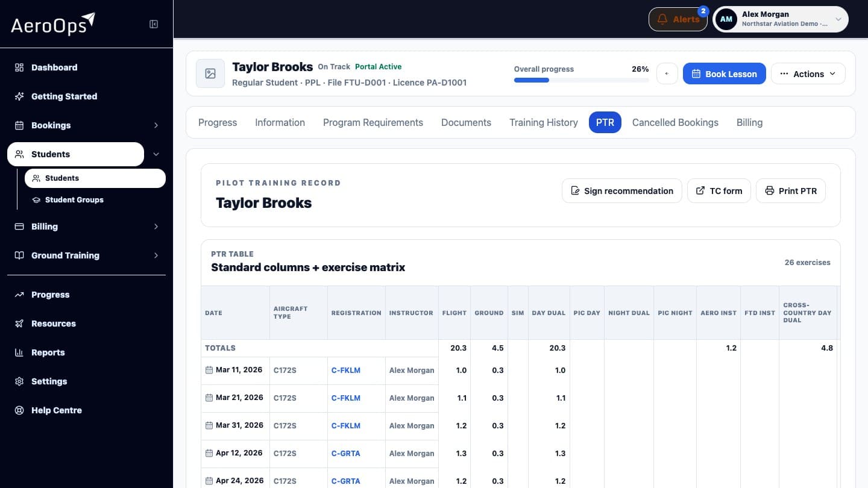Click the overall progress bar
The height and width of the screenshot is (488, 868).
[581, 80]
